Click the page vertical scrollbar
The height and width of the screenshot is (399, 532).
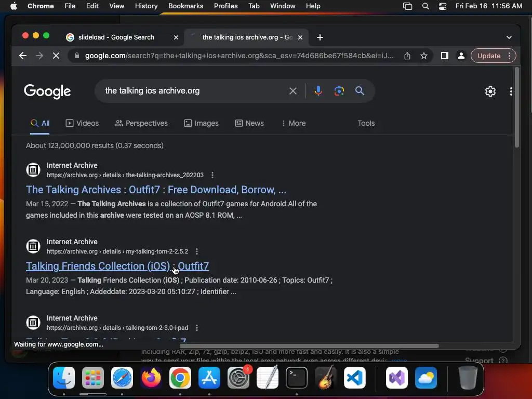pos(517,107)
